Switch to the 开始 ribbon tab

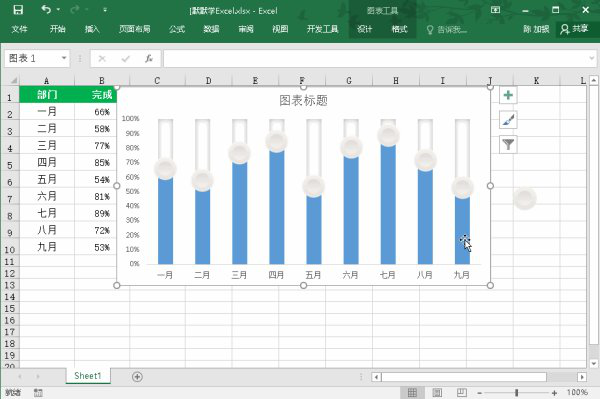pyautogui.click(x=57, y=29)
